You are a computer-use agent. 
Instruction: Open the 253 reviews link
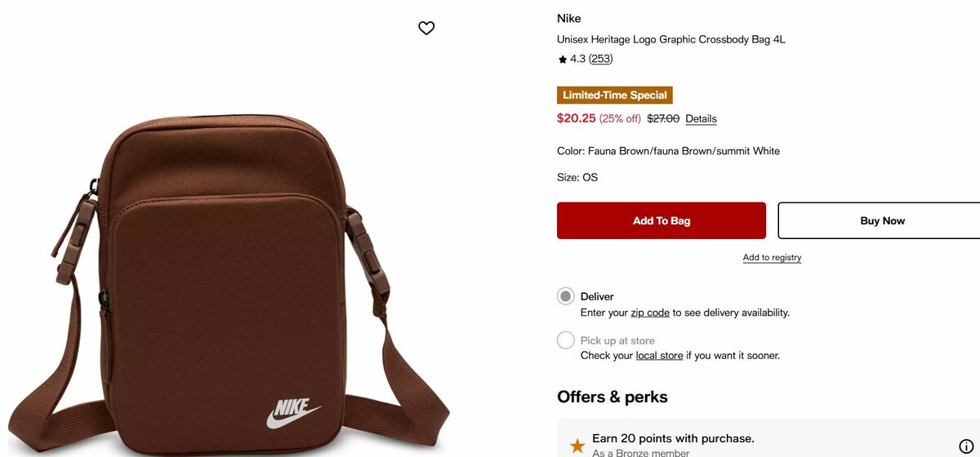[601, 59]
